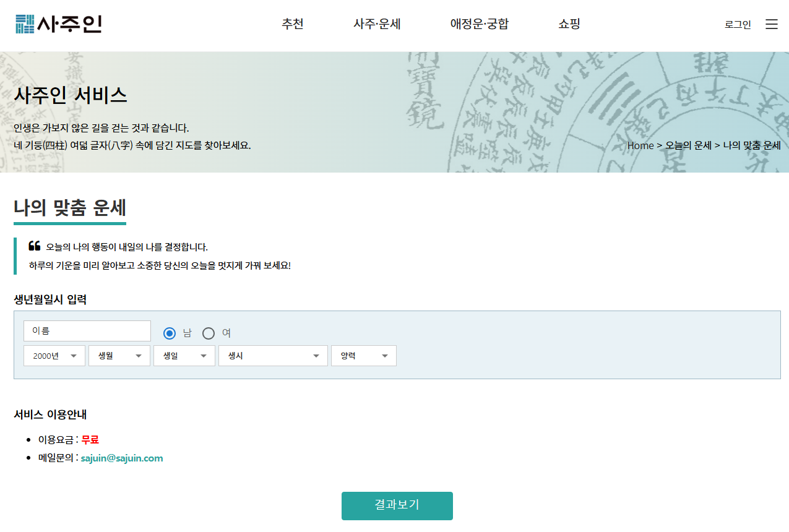This screenshot has width=789, height=532.
Task: Open the 양력 calendar type dropdown
Action: (363, 355)
